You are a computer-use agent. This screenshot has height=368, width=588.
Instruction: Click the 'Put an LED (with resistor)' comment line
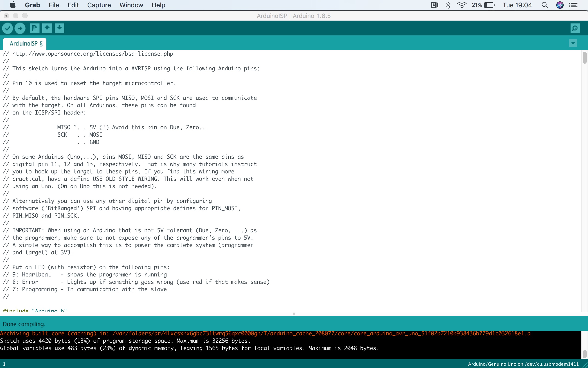click(86, 267)
